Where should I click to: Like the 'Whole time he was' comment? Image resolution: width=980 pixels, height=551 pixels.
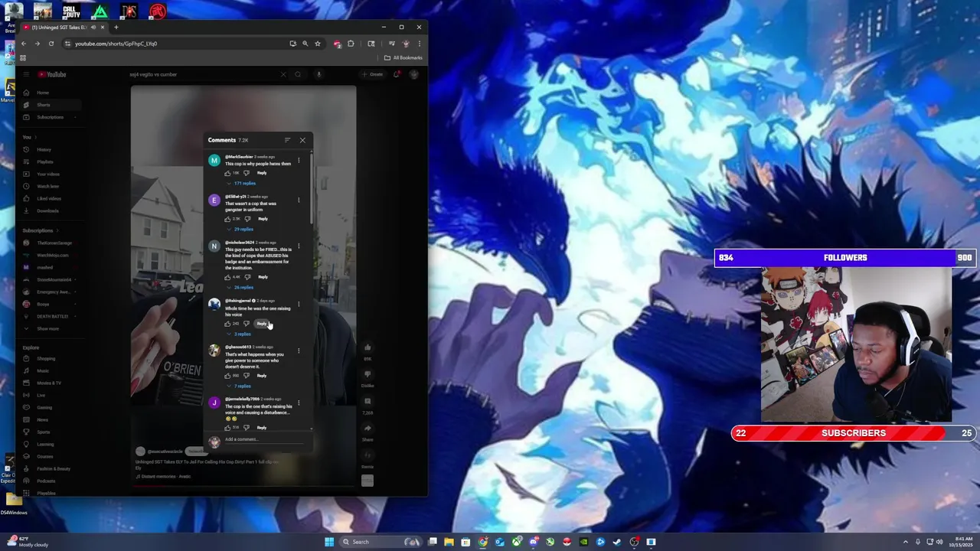tap(227, 324)
